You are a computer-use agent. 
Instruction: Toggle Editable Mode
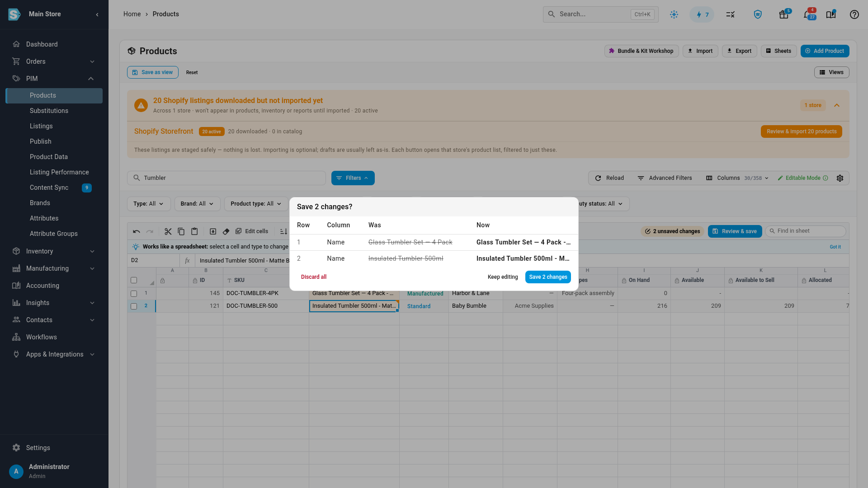point(799,178)
